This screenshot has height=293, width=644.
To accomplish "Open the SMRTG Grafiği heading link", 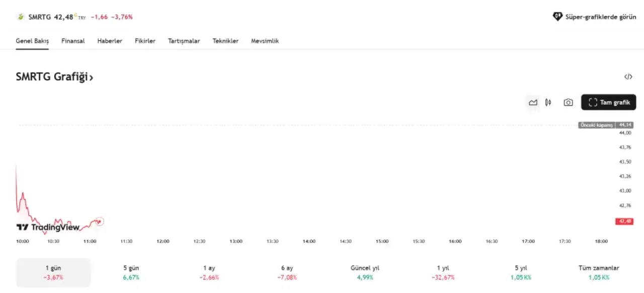I will 54,77.
